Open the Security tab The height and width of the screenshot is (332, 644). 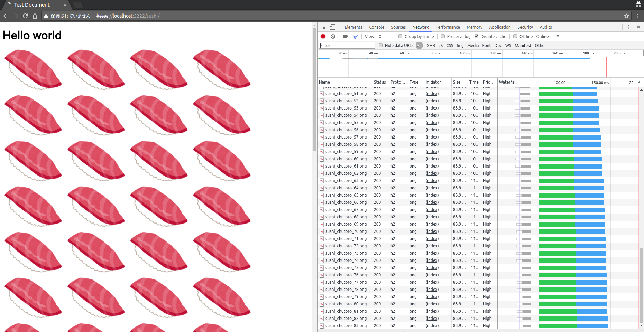click(525, 27)
